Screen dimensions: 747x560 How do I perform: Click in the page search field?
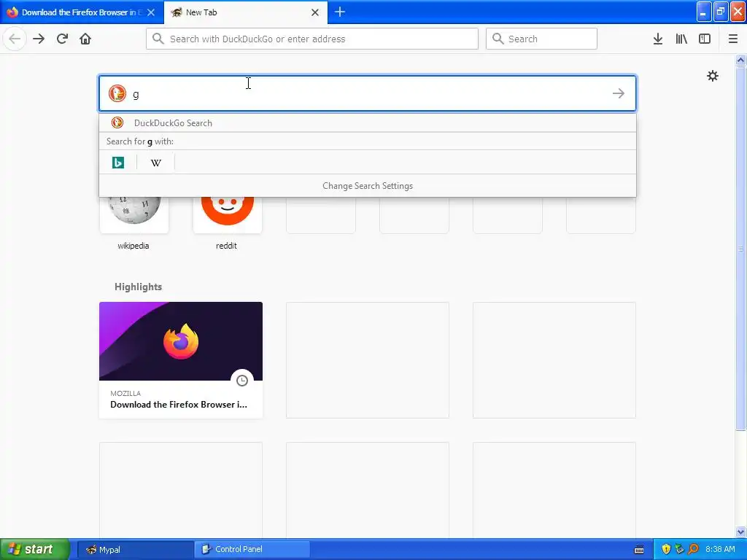368,93
